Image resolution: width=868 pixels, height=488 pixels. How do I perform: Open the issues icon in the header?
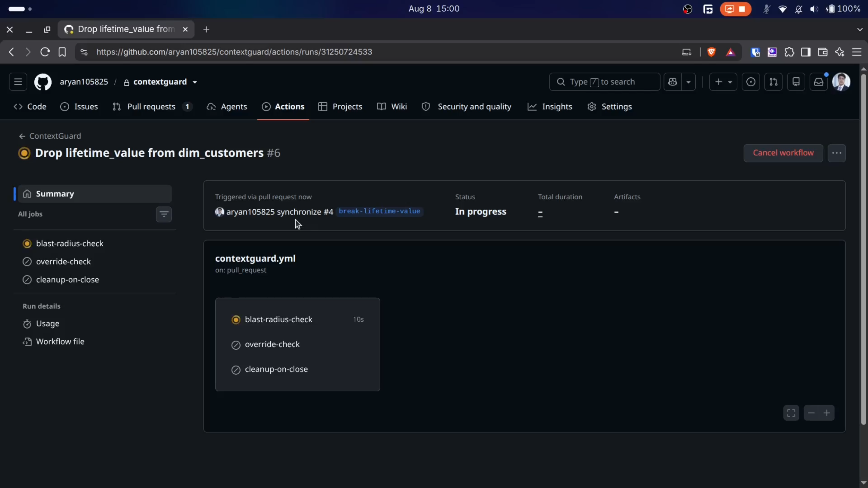point(751,82)
